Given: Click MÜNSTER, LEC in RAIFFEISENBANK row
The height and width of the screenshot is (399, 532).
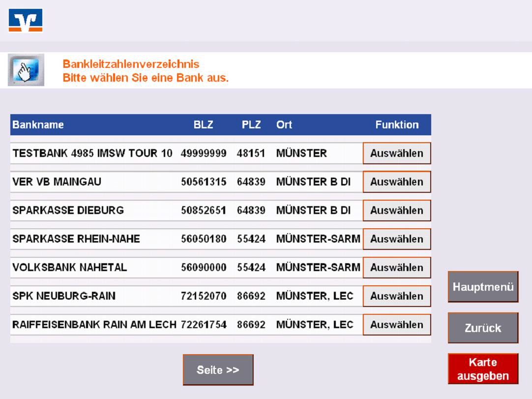Looking at the screenshot, I should [x=315, y=324].
